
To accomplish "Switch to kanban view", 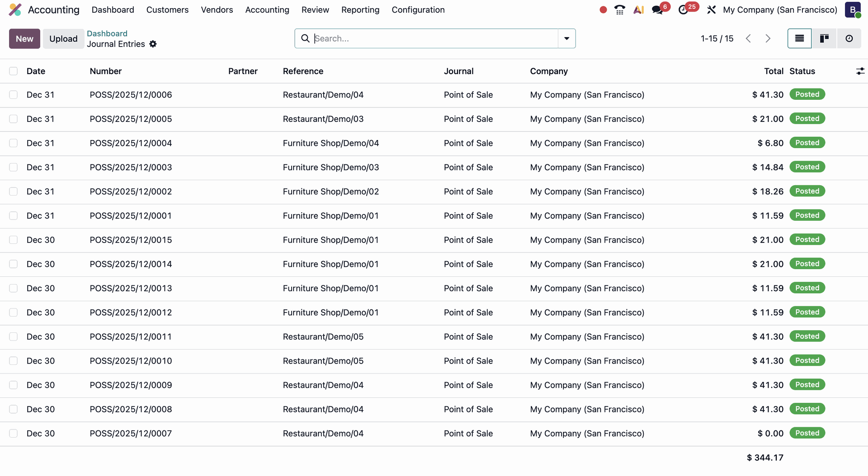I will point(824,38).
